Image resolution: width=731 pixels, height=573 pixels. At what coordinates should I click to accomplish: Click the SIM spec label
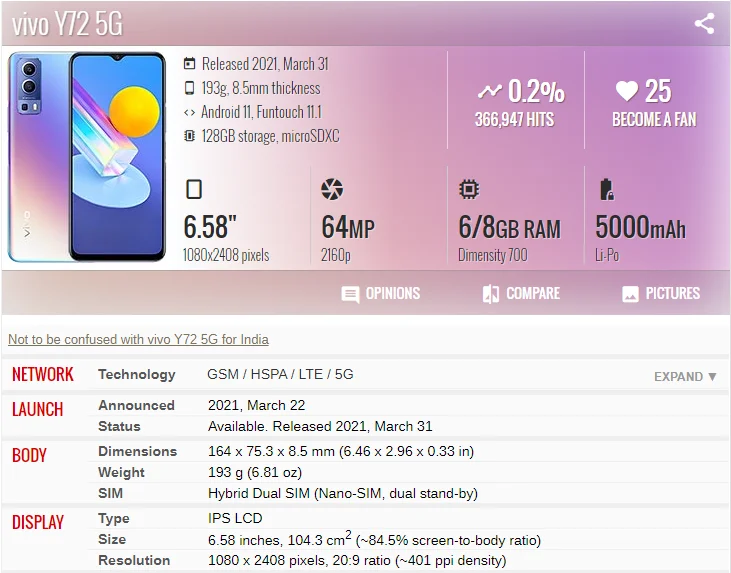[110, 493]
